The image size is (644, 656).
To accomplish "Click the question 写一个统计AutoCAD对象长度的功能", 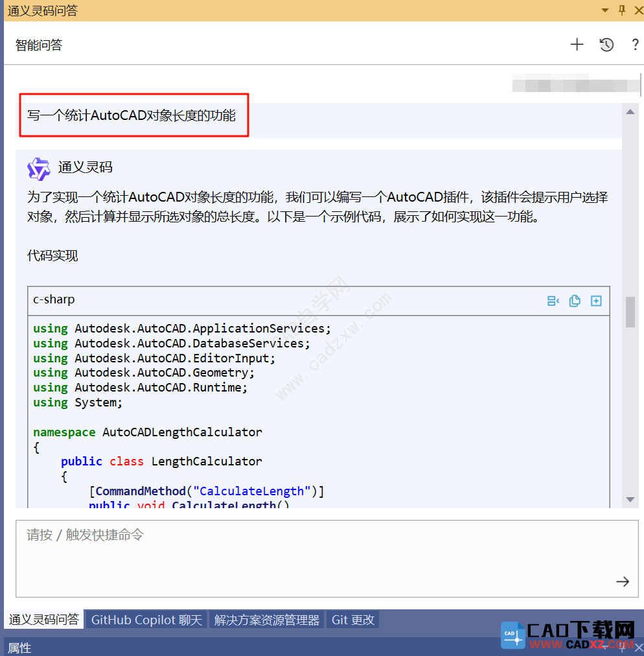I will [132, 115].
